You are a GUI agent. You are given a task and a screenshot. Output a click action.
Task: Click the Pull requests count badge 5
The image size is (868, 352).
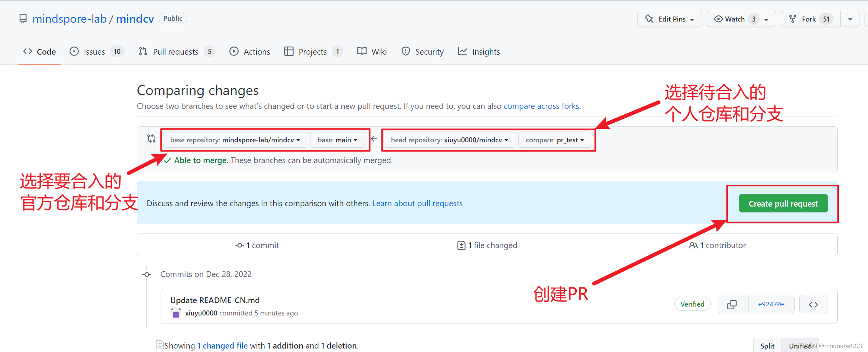click(209, 51)
